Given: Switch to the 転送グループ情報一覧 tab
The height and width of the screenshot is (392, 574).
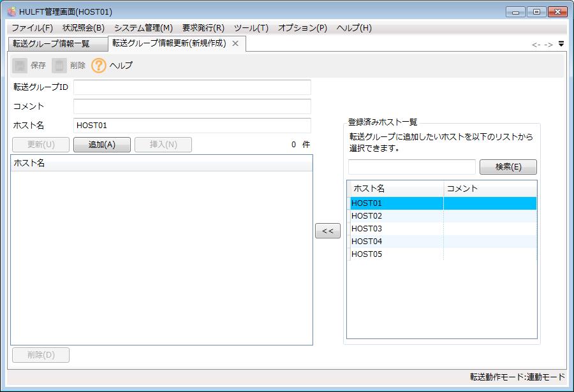Looking at the screenshot, I should click(58, 44).
